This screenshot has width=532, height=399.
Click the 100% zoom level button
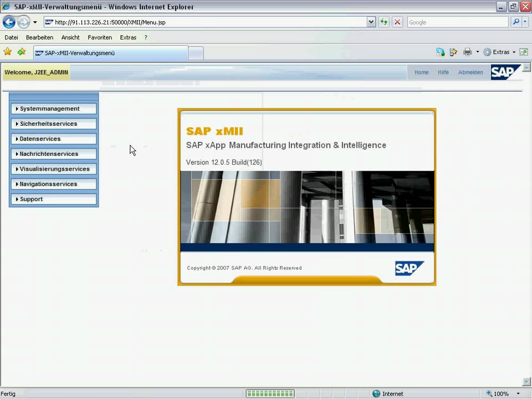point(498,393)
